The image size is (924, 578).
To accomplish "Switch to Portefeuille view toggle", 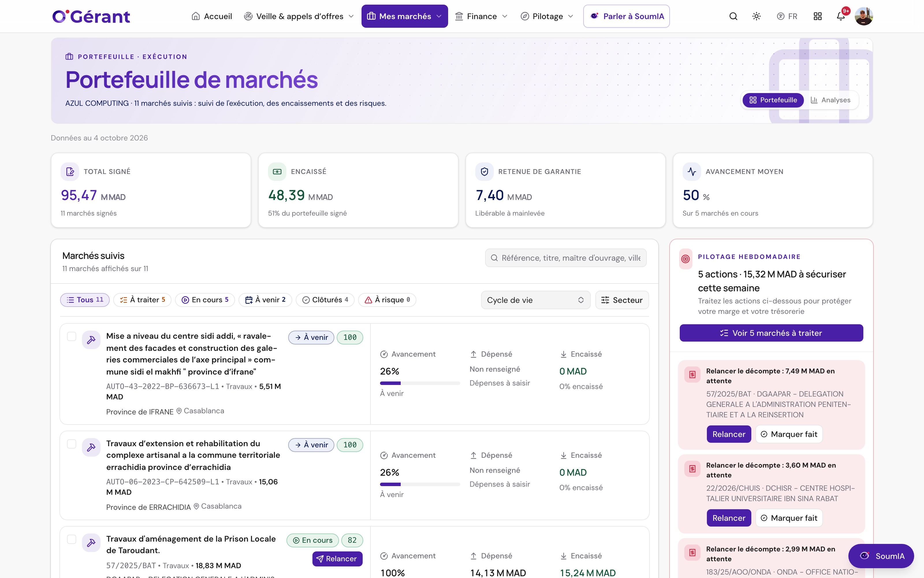I will click(x=773, y=100).
